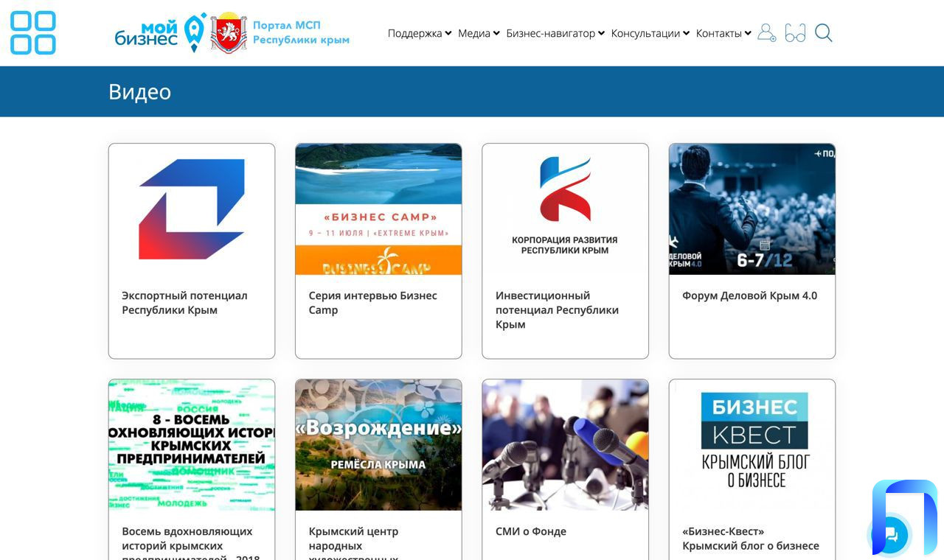Expand the chevron next to Бизнес-навигатор

pos(602,33)
